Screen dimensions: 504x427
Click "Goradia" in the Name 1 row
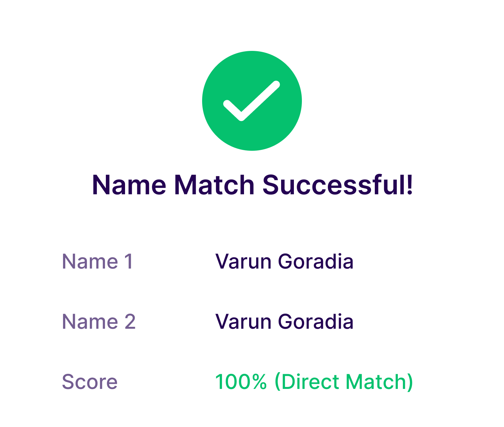click(316, 262)
